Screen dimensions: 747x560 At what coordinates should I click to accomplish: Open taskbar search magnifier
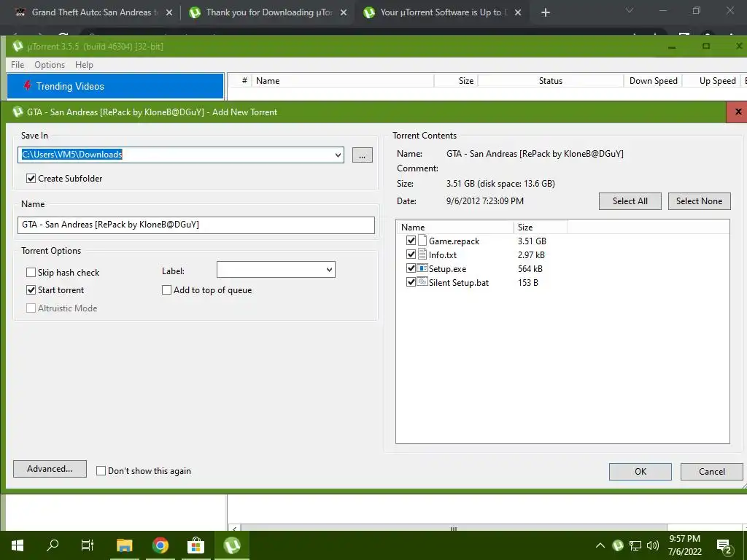point(53,545)
